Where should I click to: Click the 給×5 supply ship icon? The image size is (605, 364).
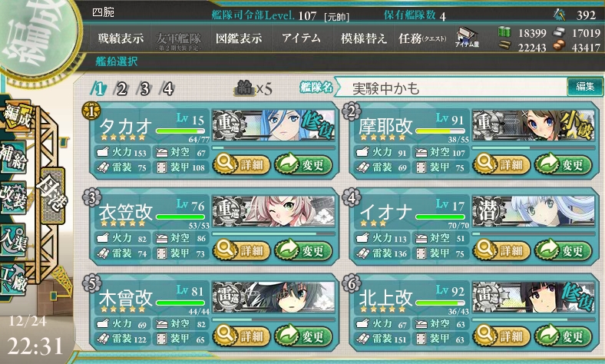click(x=253, y=89)
